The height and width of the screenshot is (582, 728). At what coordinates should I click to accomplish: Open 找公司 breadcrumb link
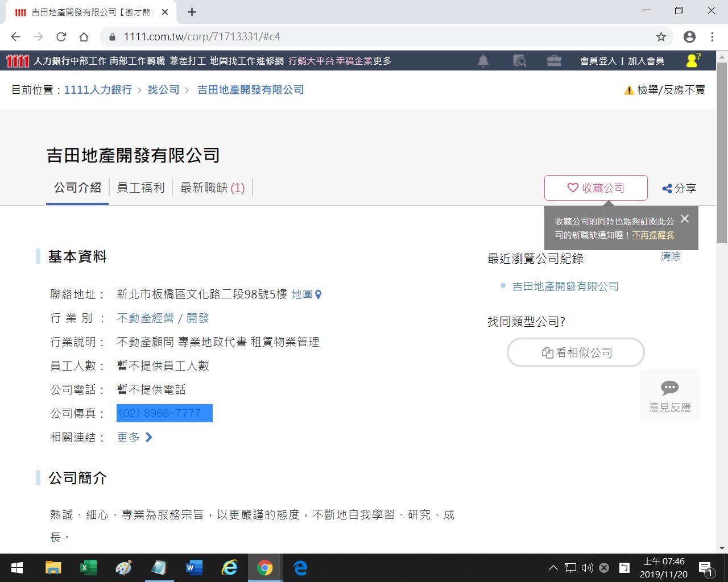point(163,90)
